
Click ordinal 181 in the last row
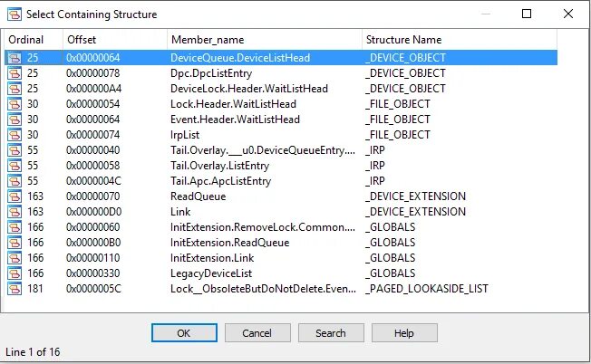35,289
